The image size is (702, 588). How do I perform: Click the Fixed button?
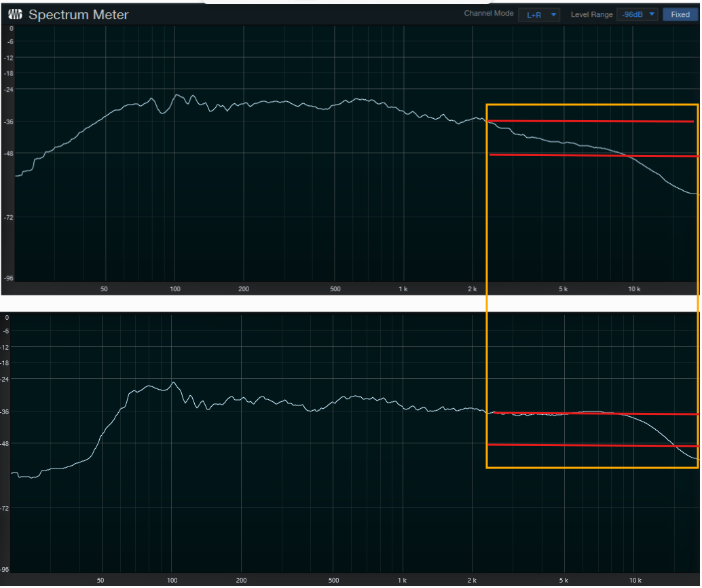tap(680, 15)
